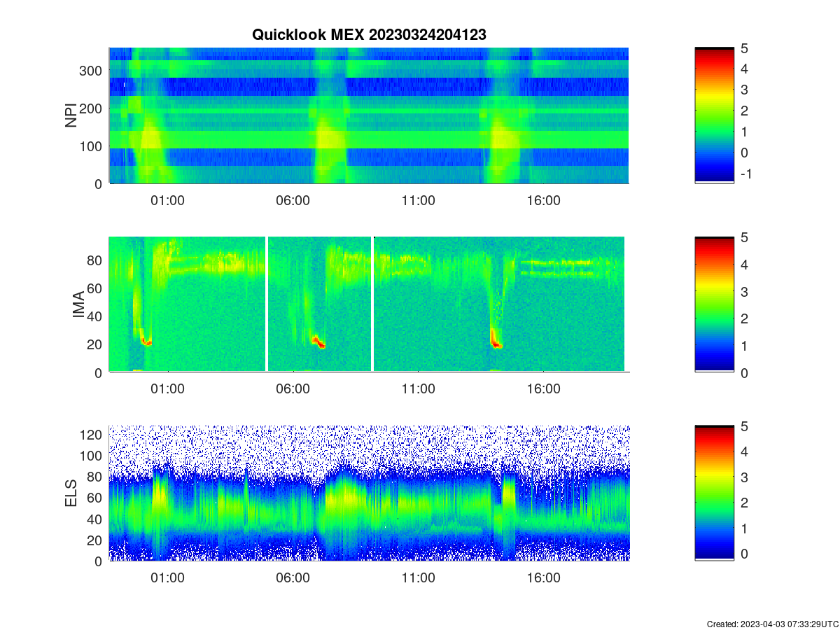Click inside the IMA spectrogram plot
The image size is (840, 630).
369,304
